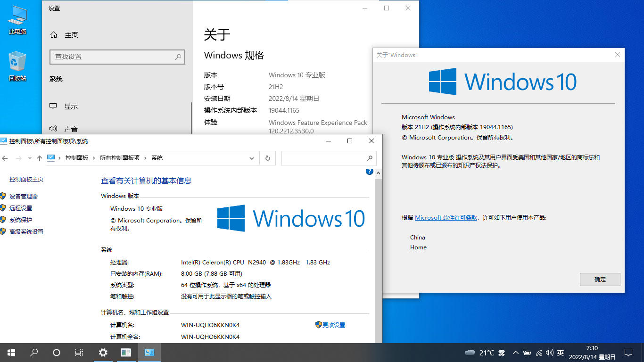Click the 主页 home icon in Settings
644x362 pixels.
tap(54, 35)
